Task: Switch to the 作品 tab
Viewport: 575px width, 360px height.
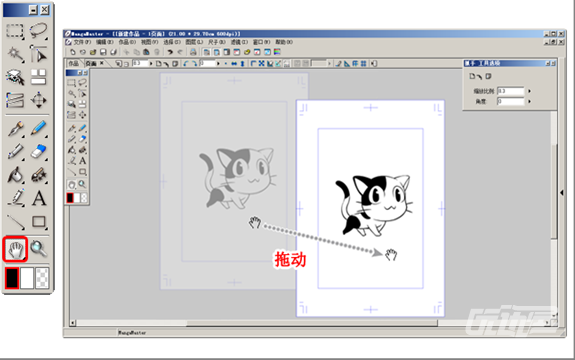Action: 74,63
